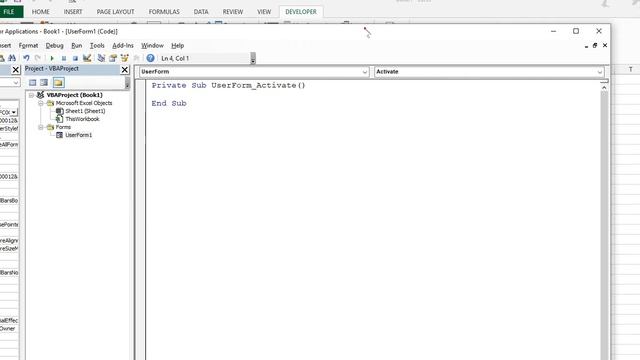
Task: Open Excel FILE backstage tab
Action: 10,12
